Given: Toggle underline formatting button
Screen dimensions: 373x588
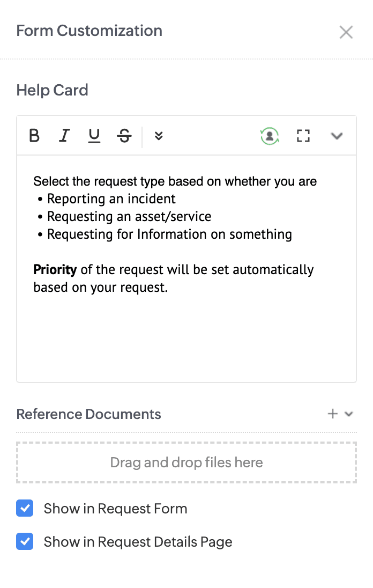Looking at the screenshot, I should click(x=94, y=136).
